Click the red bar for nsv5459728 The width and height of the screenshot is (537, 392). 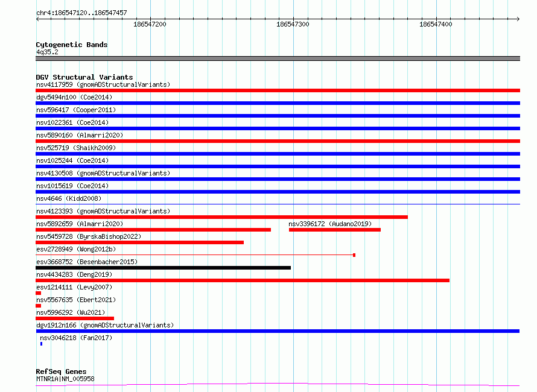click(x=140, y=242)
